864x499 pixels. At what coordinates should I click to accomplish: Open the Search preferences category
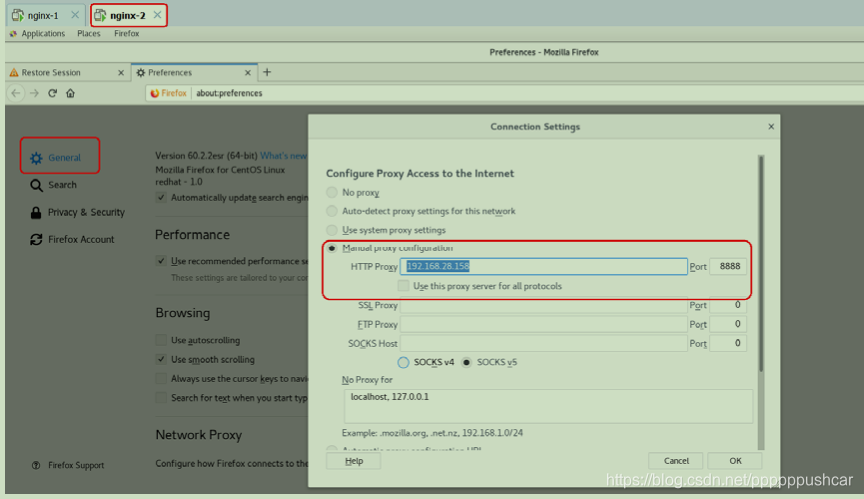[x=53, y=185]
